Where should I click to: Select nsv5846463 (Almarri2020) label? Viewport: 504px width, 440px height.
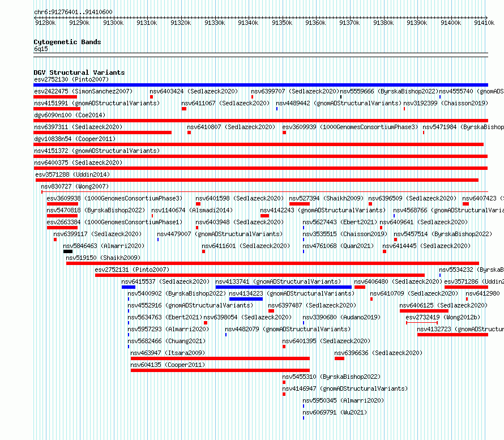tap(104, 246)
